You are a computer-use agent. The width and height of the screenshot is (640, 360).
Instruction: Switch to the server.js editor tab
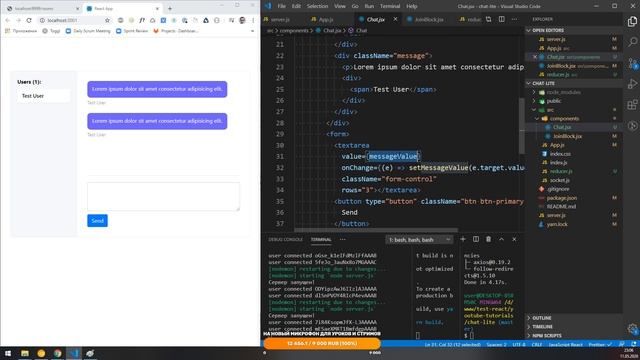point(280,19)
